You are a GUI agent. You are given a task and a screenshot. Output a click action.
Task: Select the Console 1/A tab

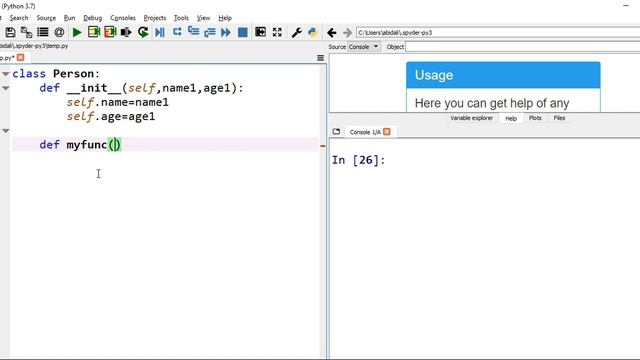[365, 132]
